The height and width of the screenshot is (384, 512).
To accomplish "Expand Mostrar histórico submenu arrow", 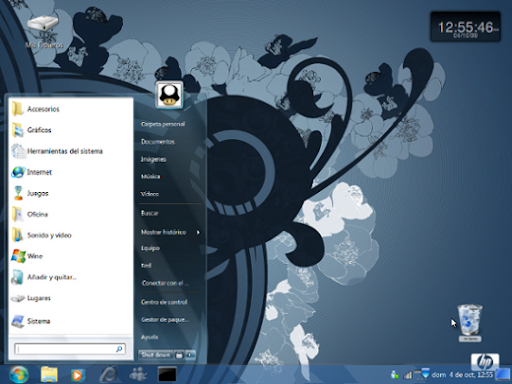I will [198, 232].
